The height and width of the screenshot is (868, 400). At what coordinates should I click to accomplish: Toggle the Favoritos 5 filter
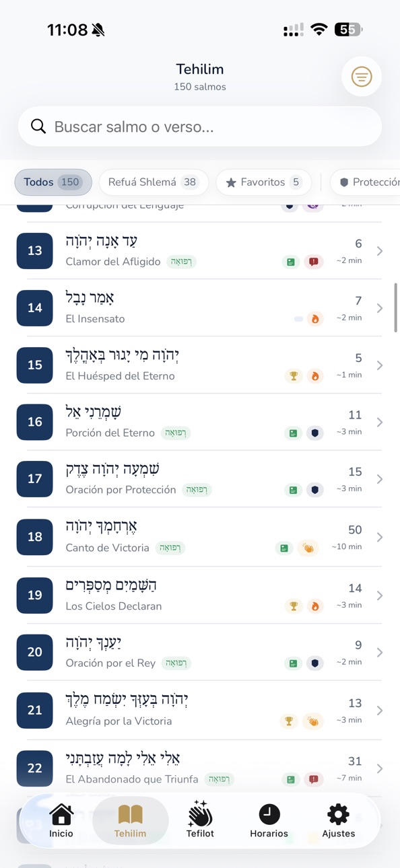[264, 182]
